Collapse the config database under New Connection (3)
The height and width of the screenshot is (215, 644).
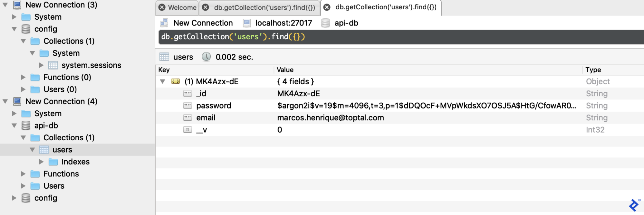(14, 29)
